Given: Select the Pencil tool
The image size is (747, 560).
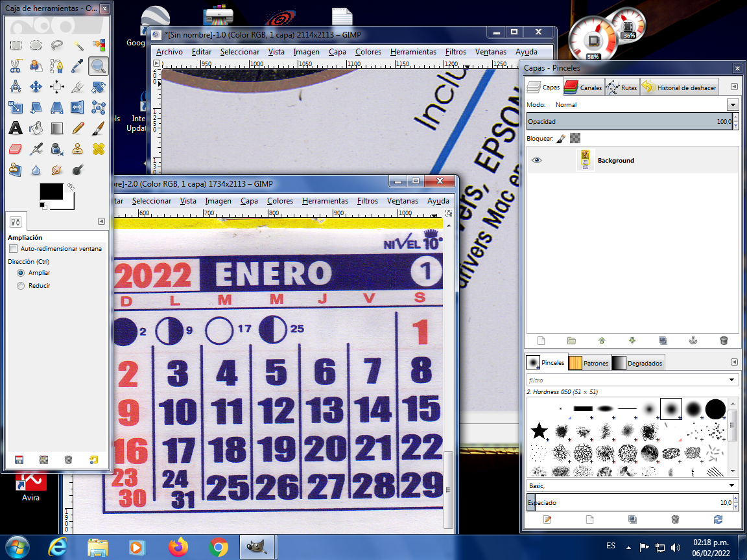Looking at the screenshot, I should click(x=78, y=128).
